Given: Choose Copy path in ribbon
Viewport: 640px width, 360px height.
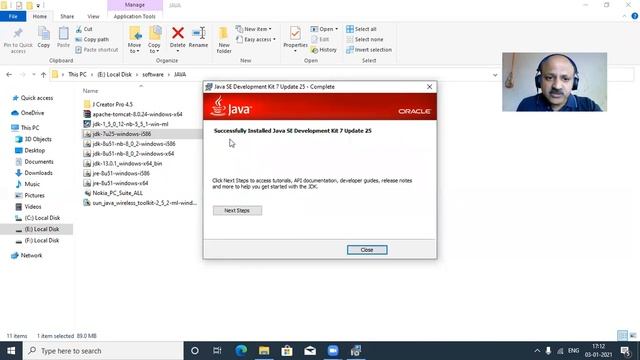Looking at the screenshot, I should (x=92, y=39).
